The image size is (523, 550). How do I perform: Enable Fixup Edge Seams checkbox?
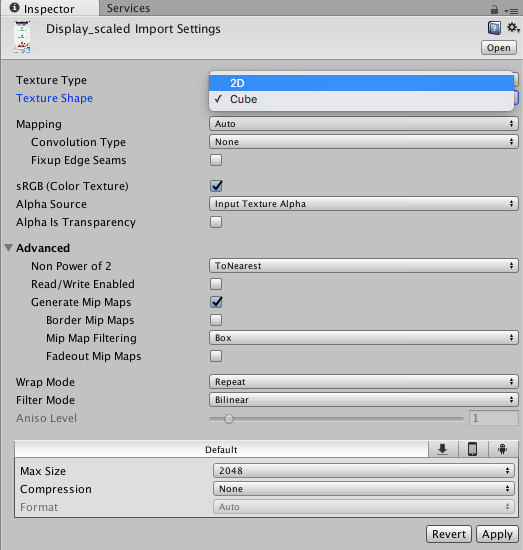(216, 160)
